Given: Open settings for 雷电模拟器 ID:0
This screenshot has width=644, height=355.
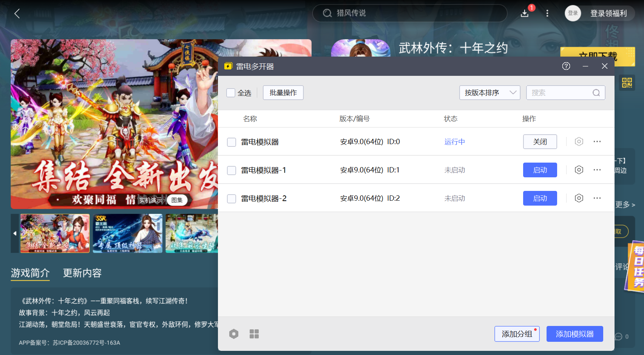Looking at the screenshot, I should [x=579, y=141].
